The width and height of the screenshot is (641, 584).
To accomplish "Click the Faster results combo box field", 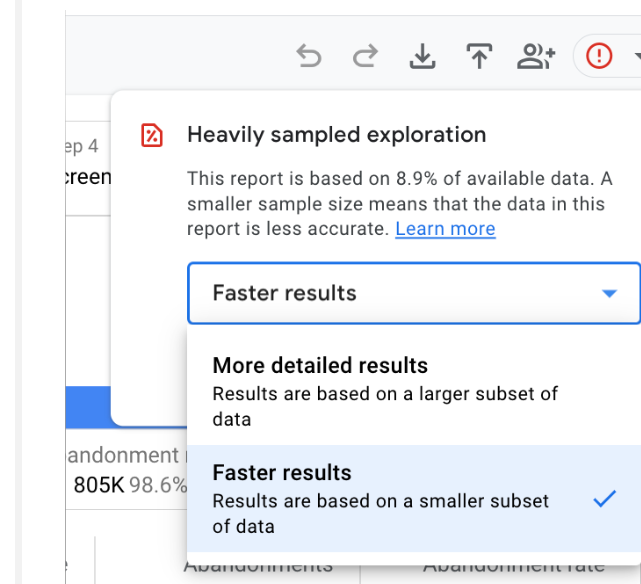I will pos(400,293).
